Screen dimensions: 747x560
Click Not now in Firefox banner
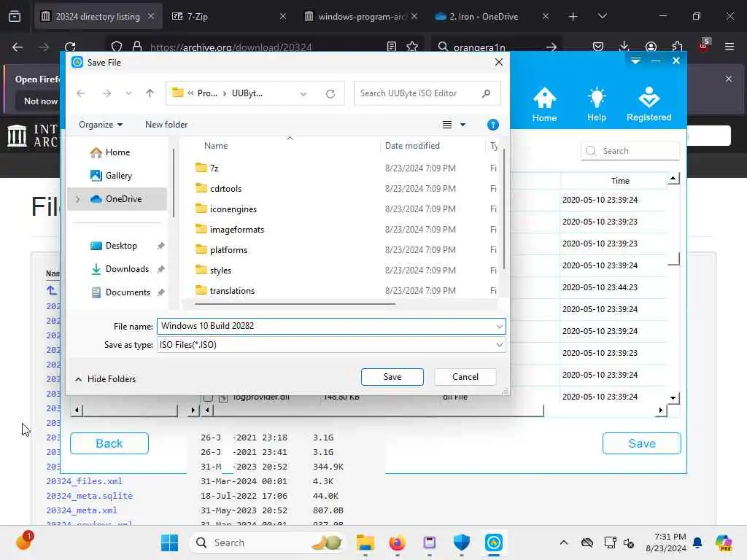[41, 101]
